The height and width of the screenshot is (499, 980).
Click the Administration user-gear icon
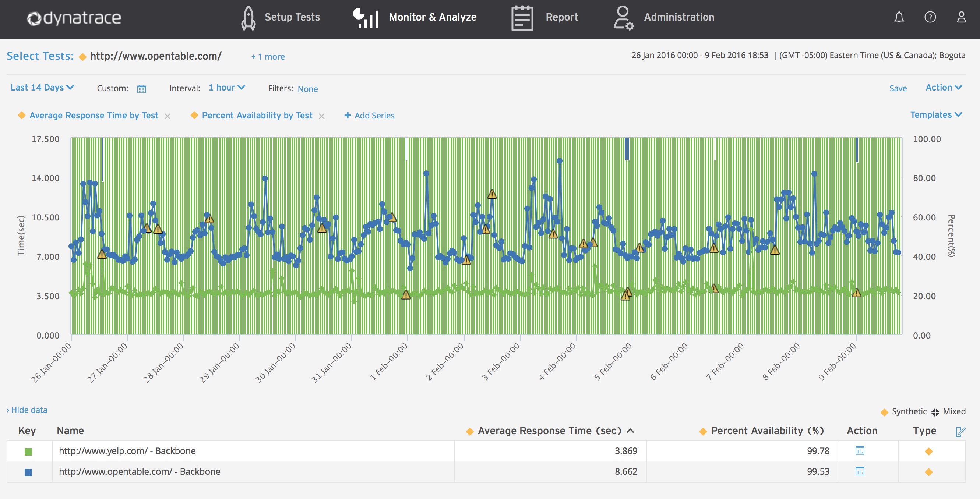tap(623, 18)
